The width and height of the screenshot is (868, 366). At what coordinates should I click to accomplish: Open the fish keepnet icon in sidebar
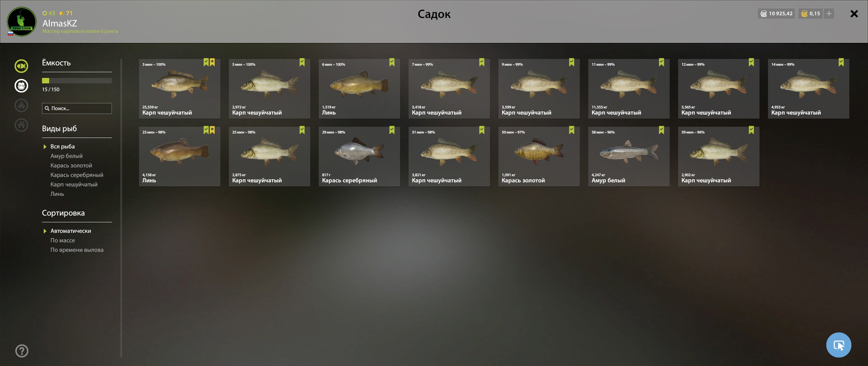pos(21,66)
